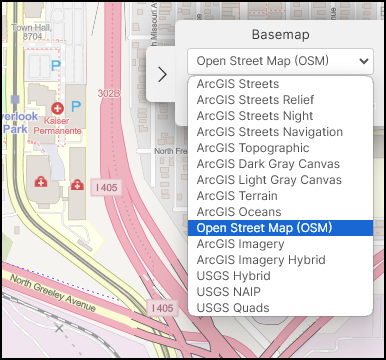The height and width of the screenshot is (360, 386).
Task: Select ArcGIS Streets Navigation option
Action: coord(280,132)
